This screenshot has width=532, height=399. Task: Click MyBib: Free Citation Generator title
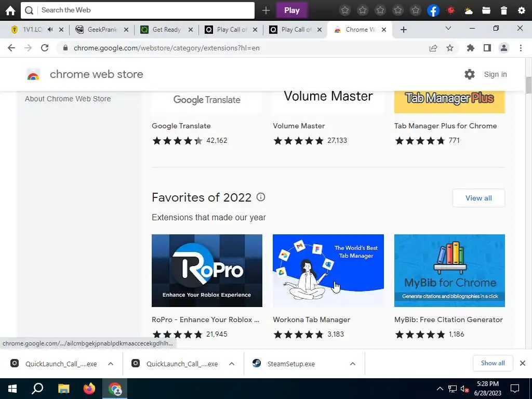[x=448, y=320]
